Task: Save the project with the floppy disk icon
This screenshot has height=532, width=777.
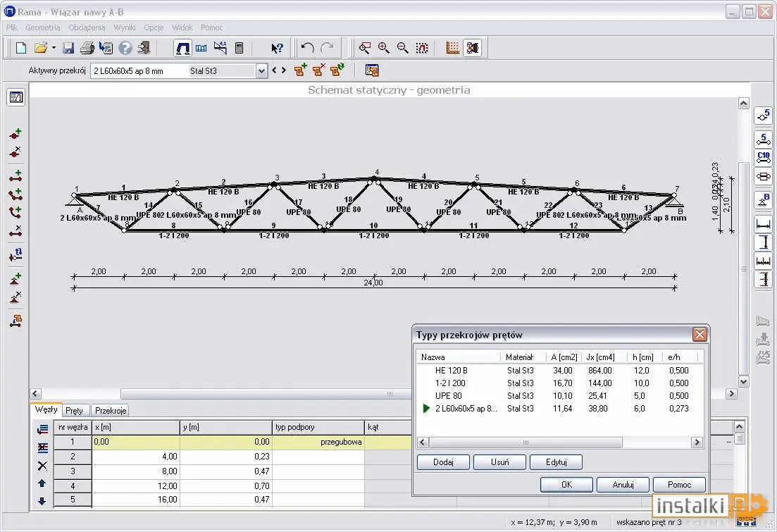Action: (x=68, y=48)
